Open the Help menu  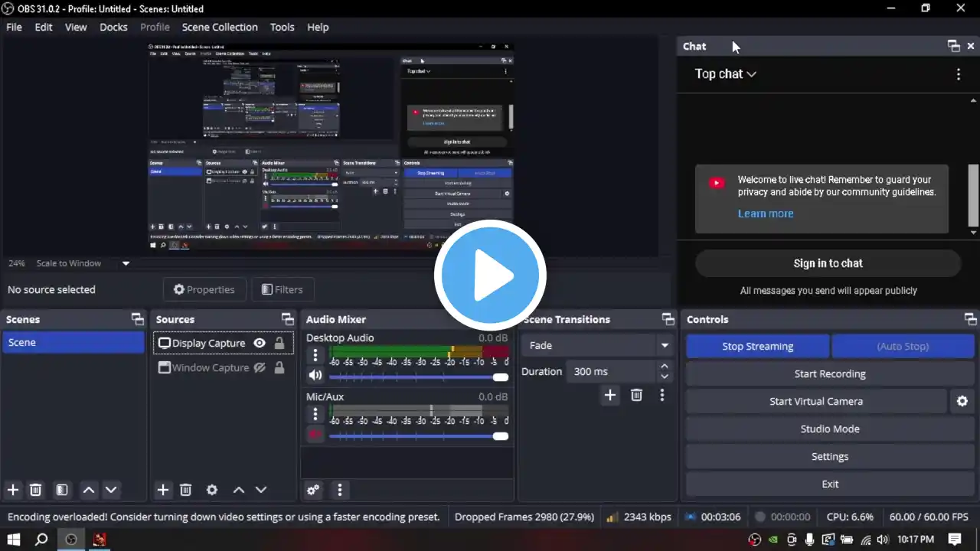(x=318, y=27)
